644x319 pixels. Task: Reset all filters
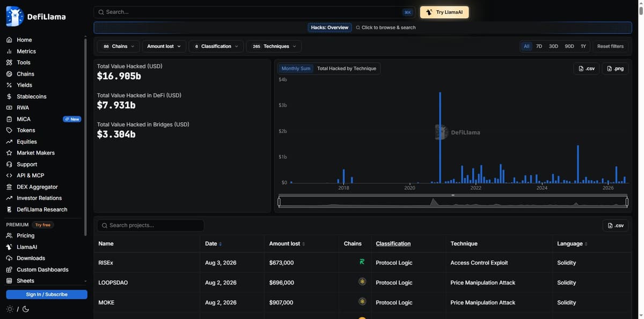coord(610,46)
